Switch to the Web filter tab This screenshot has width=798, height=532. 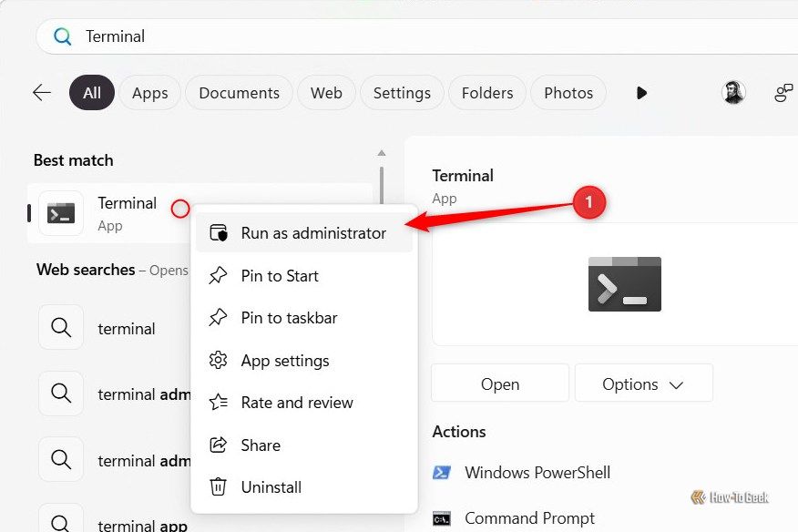pos(326,93)
